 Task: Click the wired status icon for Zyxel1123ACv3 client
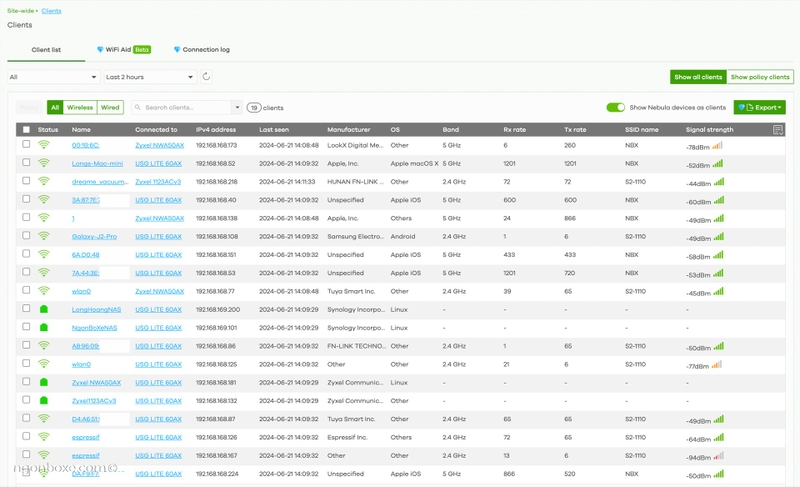coord(44,400)
